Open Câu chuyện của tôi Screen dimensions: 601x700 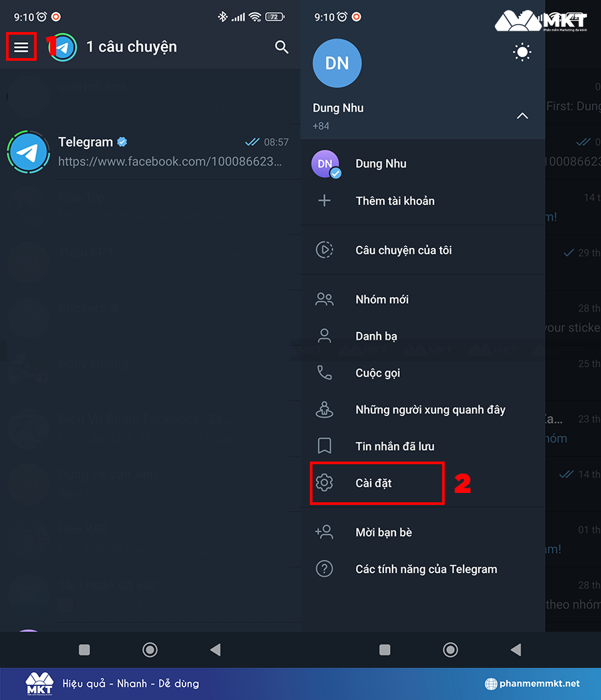click(x=403, y=250)
